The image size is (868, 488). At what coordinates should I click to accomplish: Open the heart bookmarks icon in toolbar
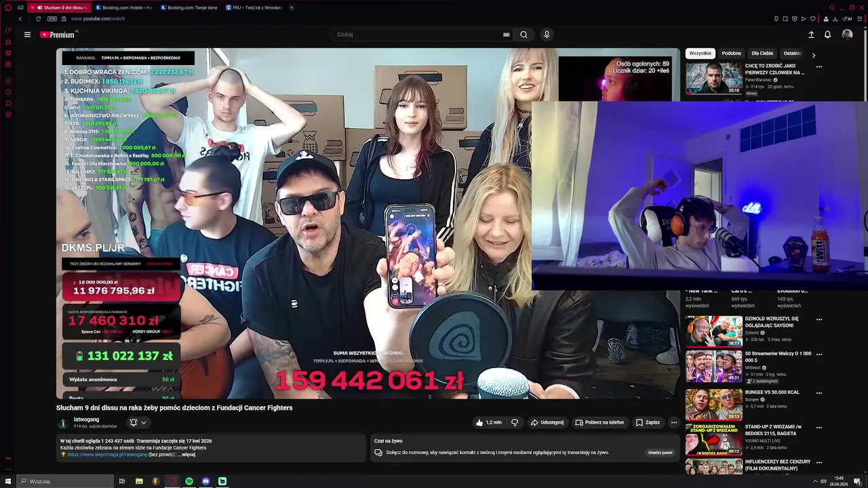pos(813,18)
